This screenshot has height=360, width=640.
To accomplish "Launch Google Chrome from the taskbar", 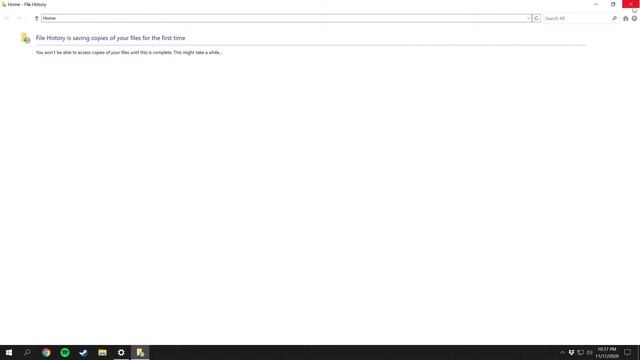I will tap(46, 353).
